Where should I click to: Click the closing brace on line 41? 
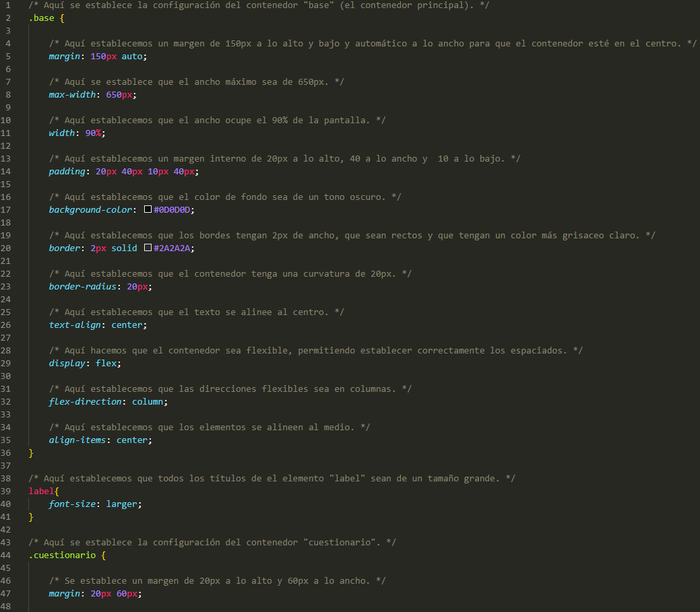(31, 516)
